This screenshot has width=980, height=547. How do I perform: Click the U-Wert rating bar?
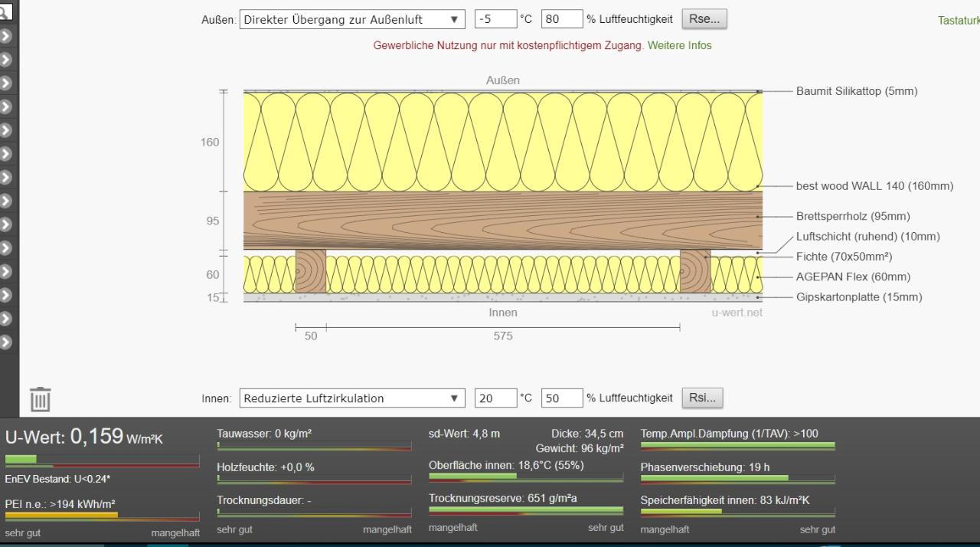tap(102, 460)
